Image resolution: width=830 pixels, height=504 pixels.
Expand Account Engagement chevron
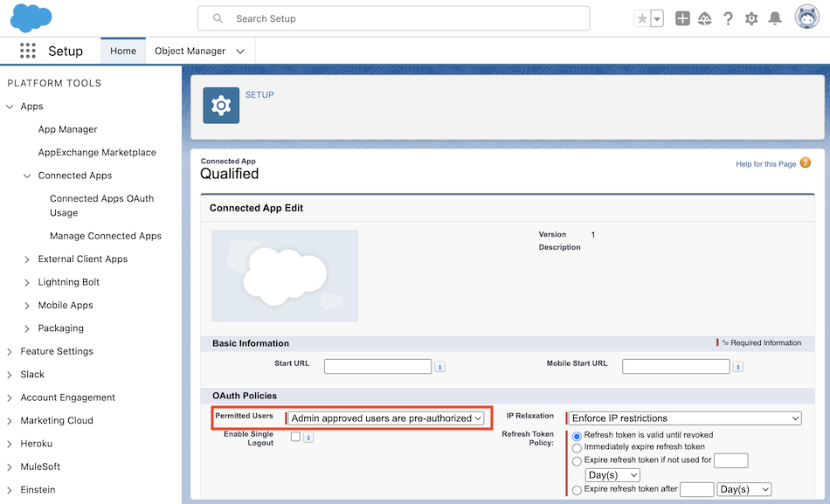[x=10, y=398]
